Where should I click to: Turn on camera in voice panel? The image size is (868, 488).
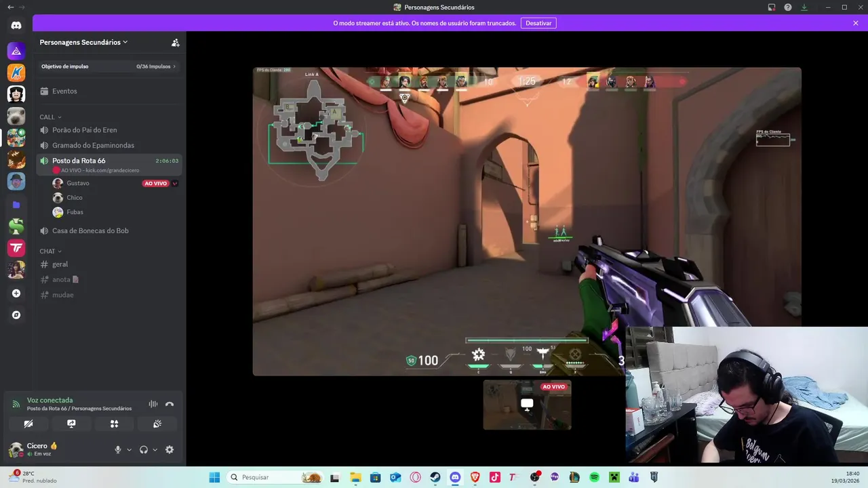coord(28,424)
